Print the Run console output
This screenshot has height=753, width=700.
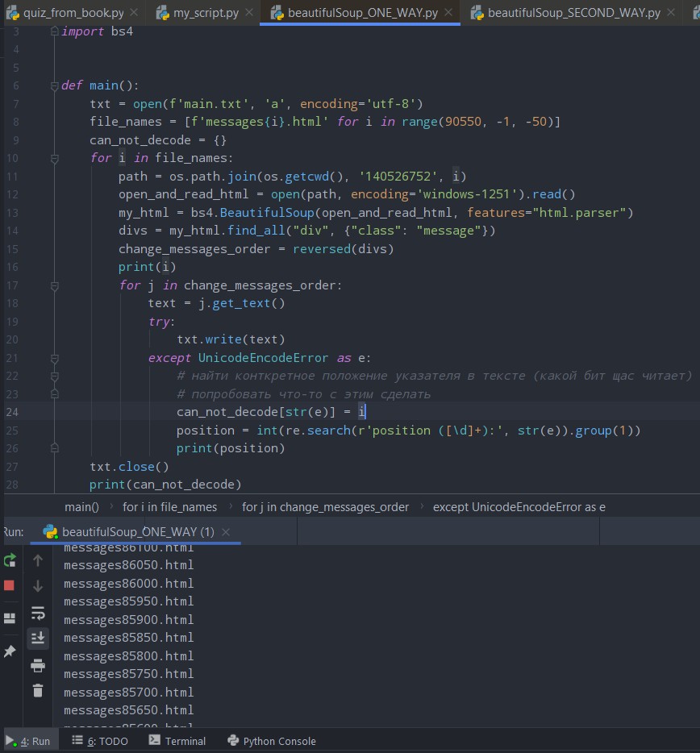tap(38, 665)
